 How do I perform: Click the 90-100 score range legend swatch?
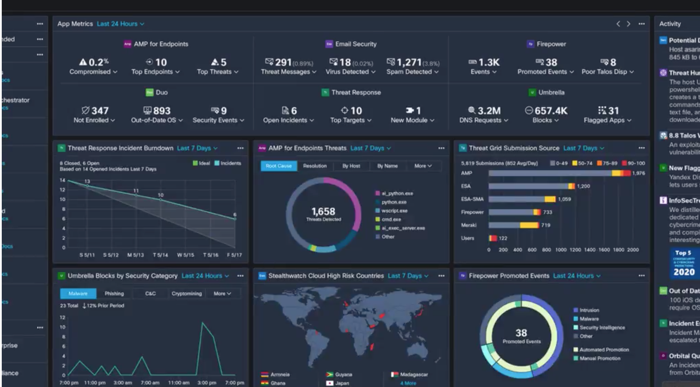click(624, 163)
